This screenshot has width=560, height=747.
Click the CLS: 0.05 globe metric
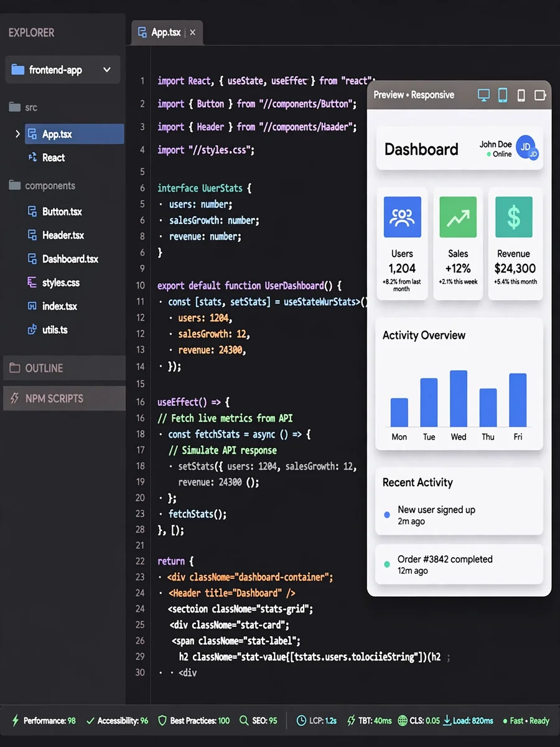pos(419,721)
